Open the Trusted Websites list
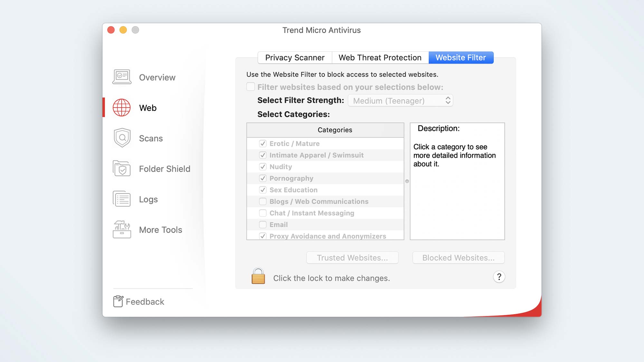 352,257
